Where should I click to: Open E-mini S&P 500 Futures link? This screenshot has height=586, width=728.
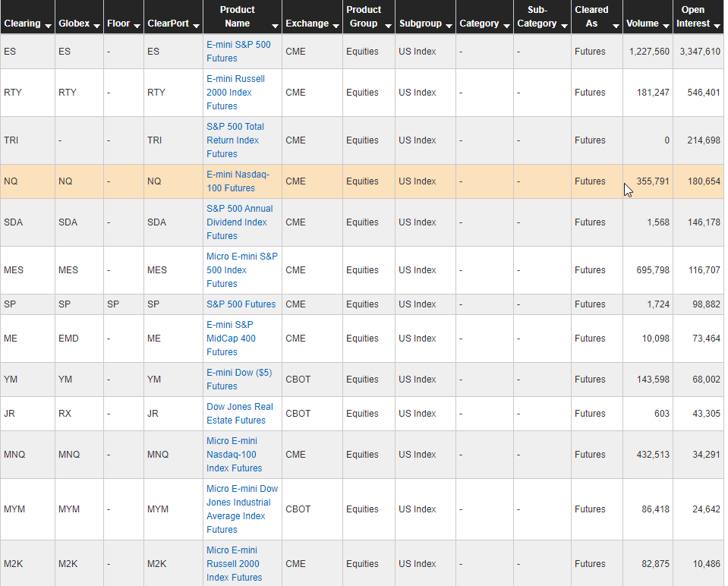(x=238, y=52)
